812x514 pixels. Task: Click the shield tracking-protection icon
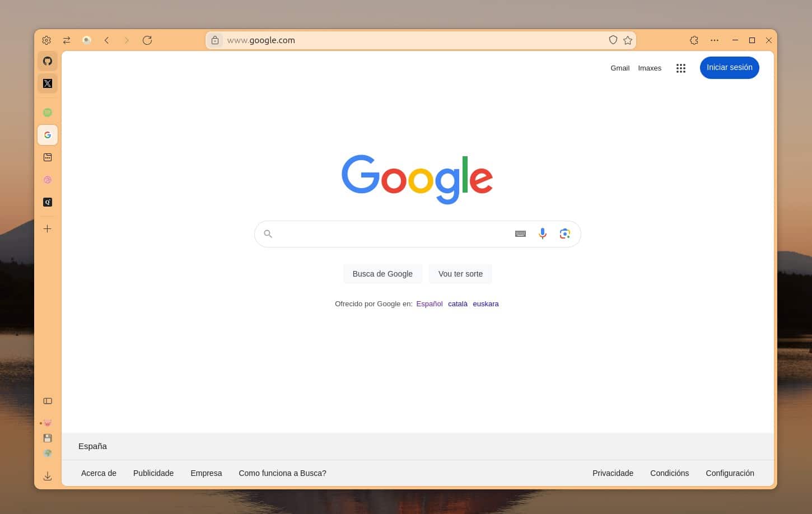pyautogui.click(x=613, y=40)
